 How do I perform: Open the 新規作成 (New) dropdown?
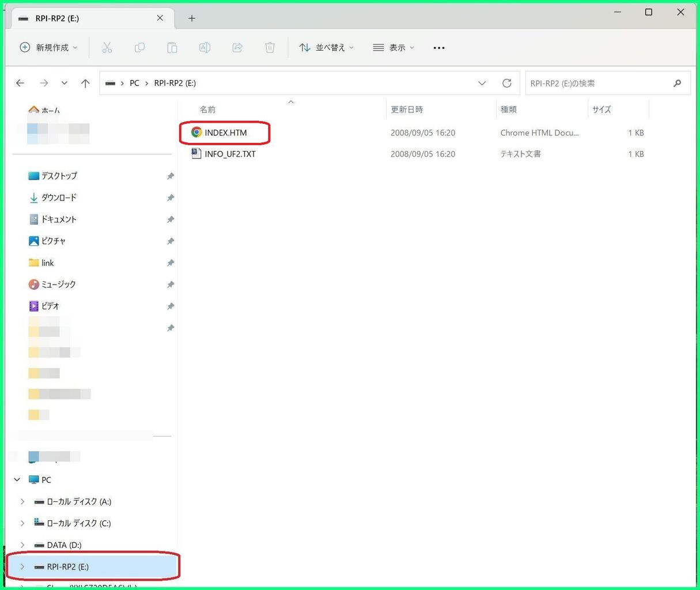click(48, 48)
